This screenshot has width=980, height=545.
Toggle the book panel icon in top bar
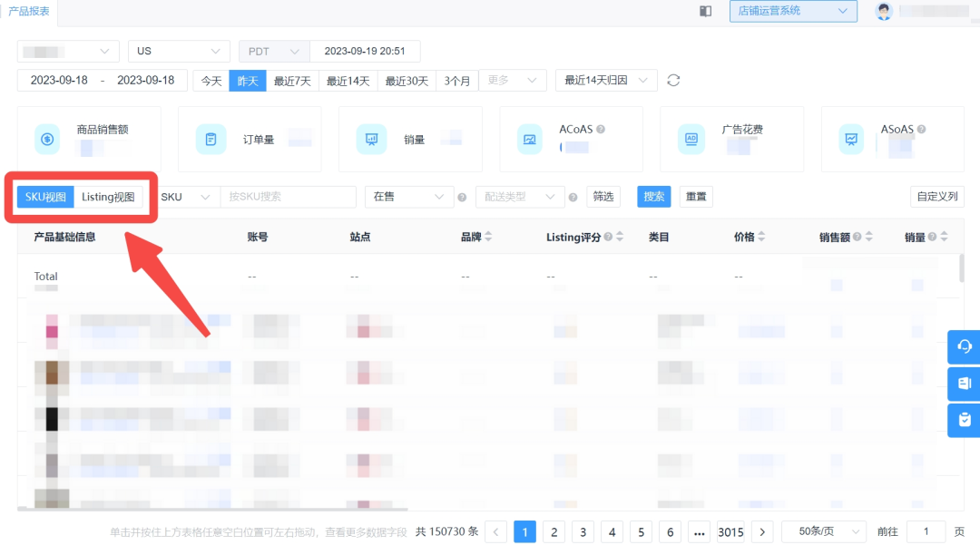[x=705, y=11]
